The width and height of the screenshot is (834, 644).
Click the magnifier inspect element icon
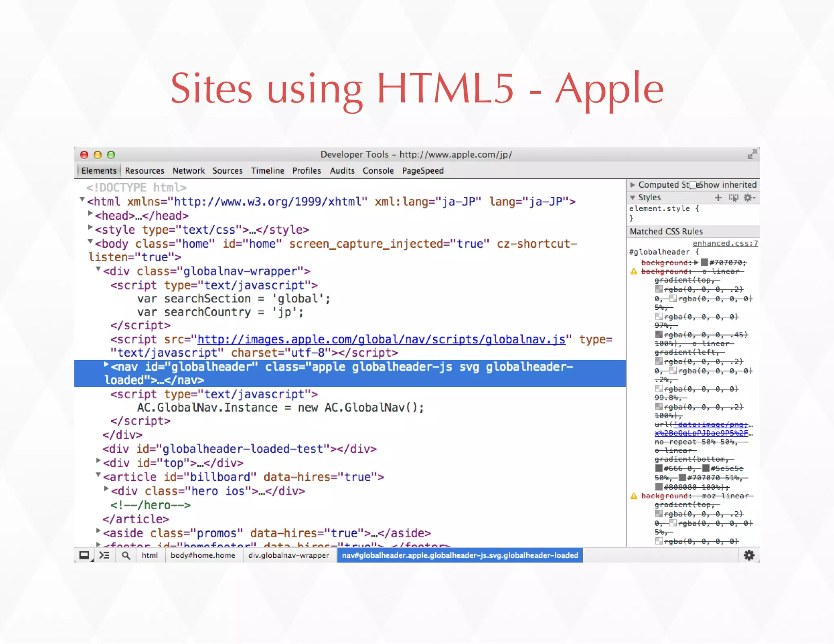[126, 555]
